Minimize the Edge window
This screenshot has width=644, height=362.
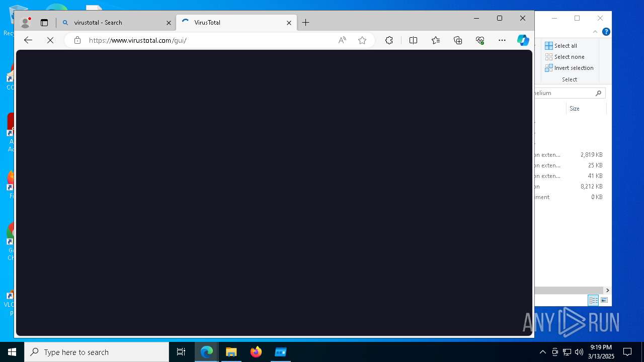tap(476, 18)
